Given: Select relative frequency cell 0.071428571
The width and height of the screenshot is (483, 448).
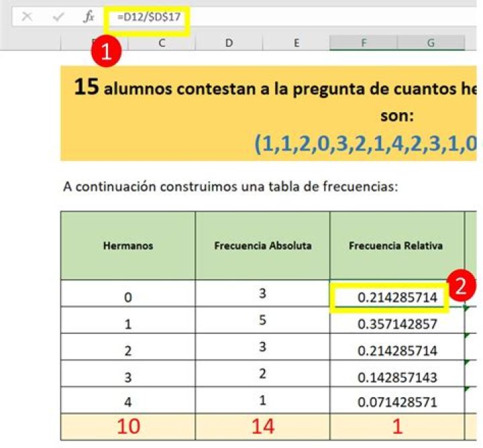Looking at the screenshot, I should tap(396, 400).
